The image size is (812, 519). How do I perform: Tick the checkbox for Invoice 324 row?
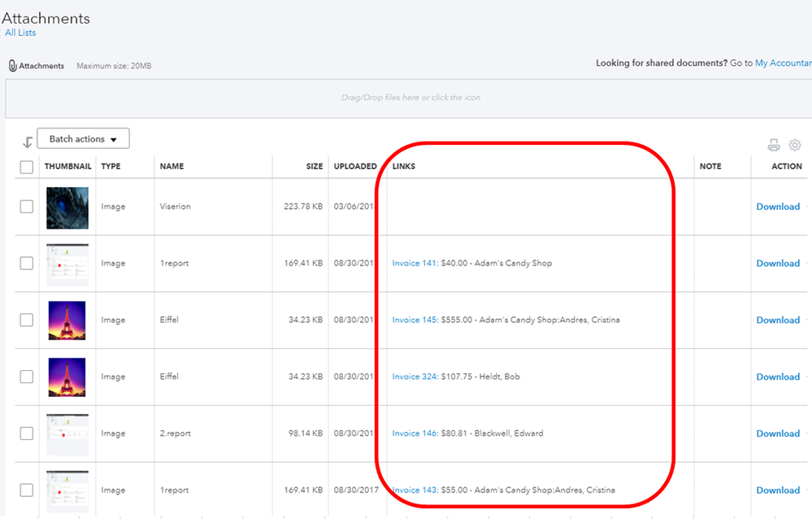coord(27,377)
